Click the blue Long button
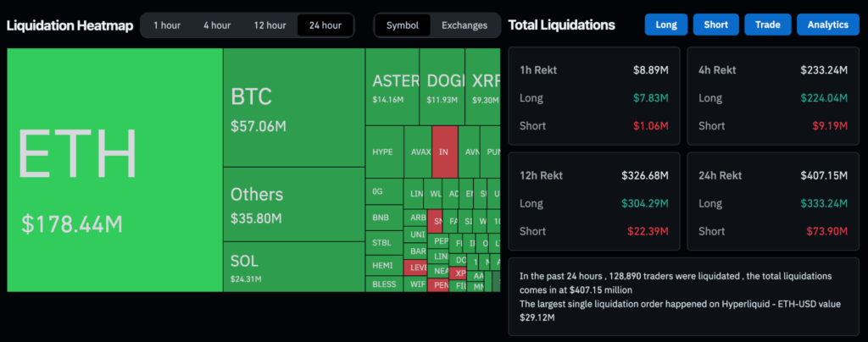This screenshot has width=868, height=342. click(666, 25)
